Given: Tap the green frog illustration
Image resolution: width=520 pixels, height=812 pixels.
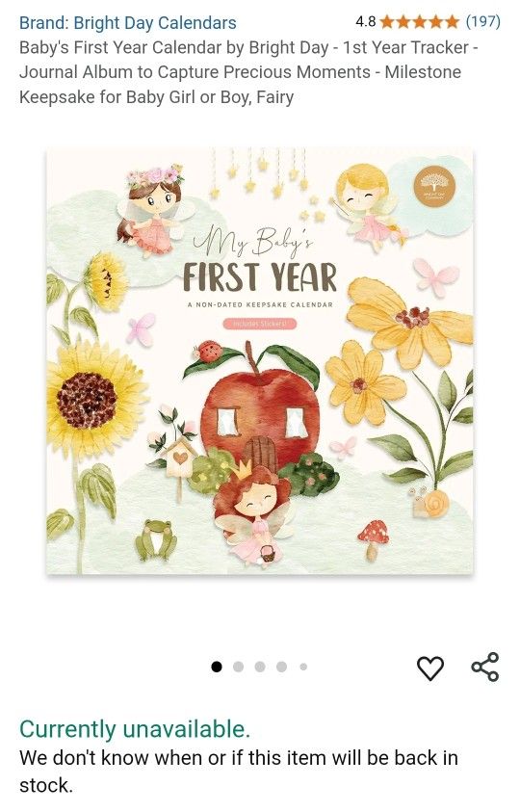Looking at the screenshot, I should [156, 539].
